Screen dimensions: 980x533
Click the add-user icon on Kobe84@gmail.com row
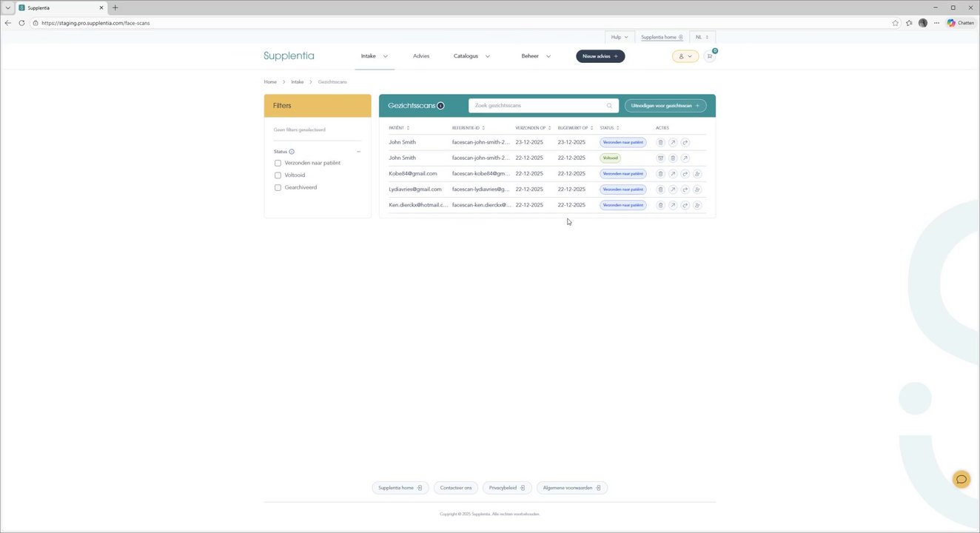[x=697, y=174]
